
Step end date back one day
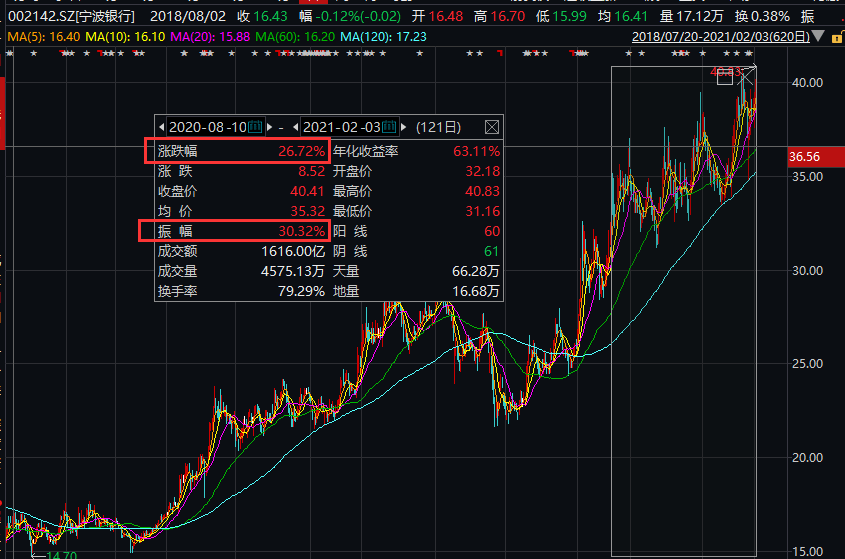click(x=296, y=127)
